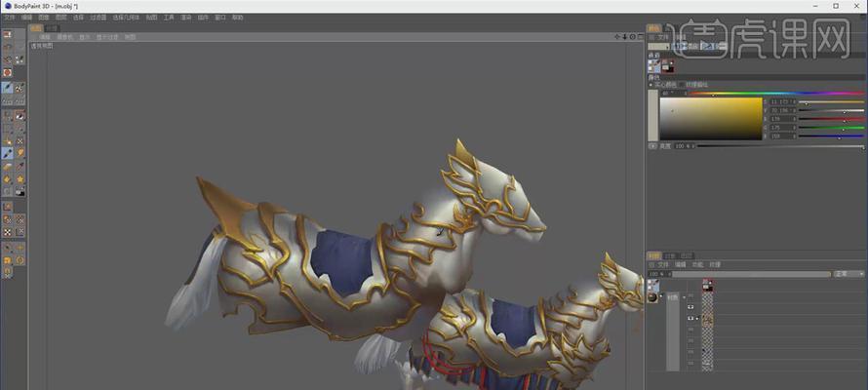Viewport: 868px width, 390px height.
Task: Click the foreground/background color swatch in color panel
Action: click(668, 66)
